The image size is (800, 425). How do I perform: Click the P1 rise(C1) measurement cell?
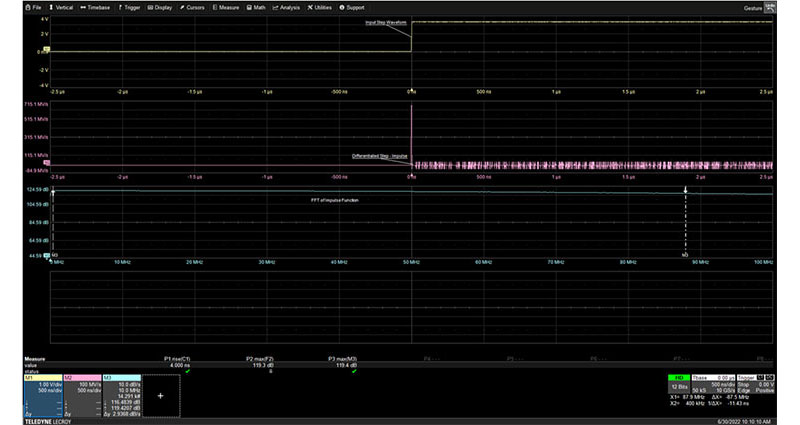pos(175,360)
